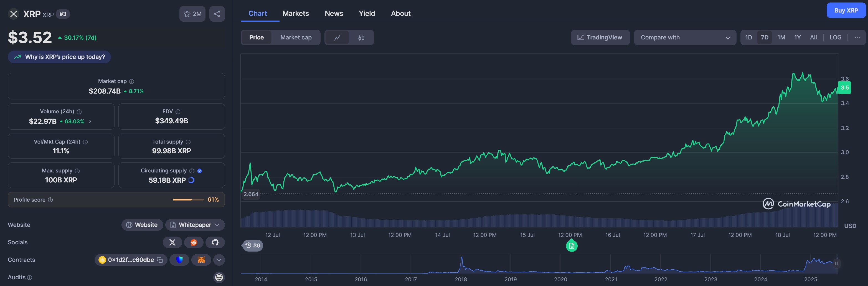Click the Audits info icon
The height and width of the screenshot is (286, 868).
click(x=30, y=278)
